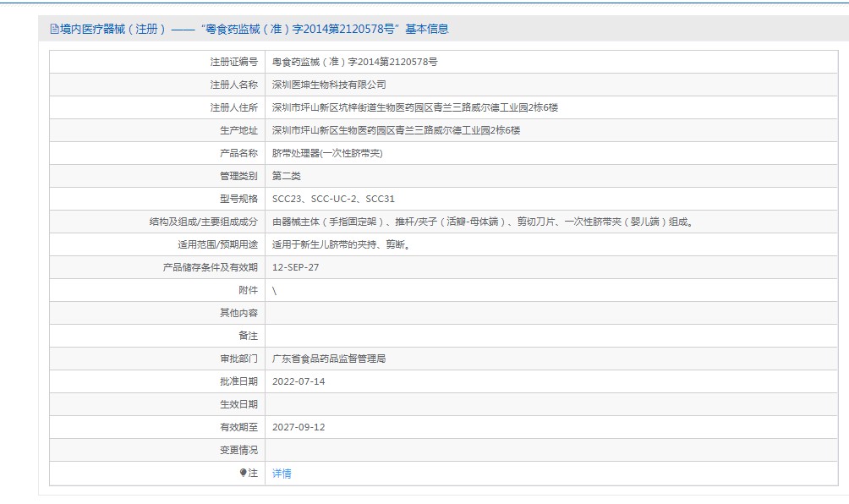Click the 批准日期 label cell

(x=157, y=381)
